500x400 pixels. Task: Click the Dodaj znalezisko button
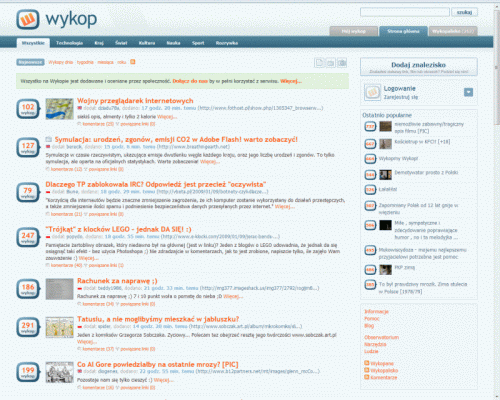(419, 67)
